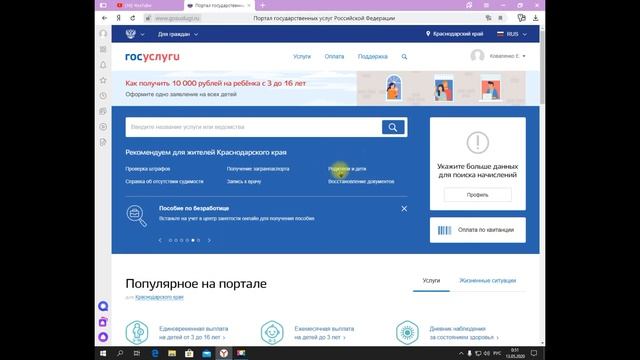Screen dimensions: 640x360
Task: Click the protect shield icon in browser toolbar
Action: 521,18
